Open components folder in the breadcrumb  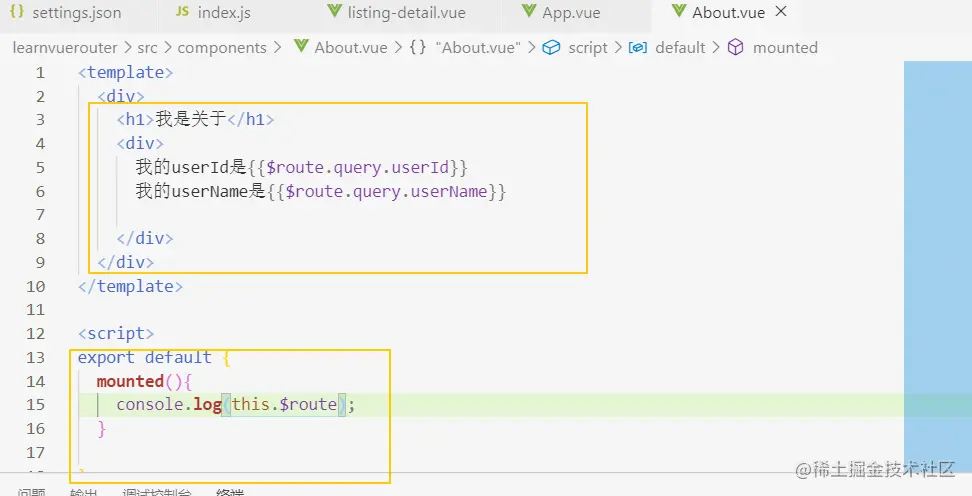222,48
